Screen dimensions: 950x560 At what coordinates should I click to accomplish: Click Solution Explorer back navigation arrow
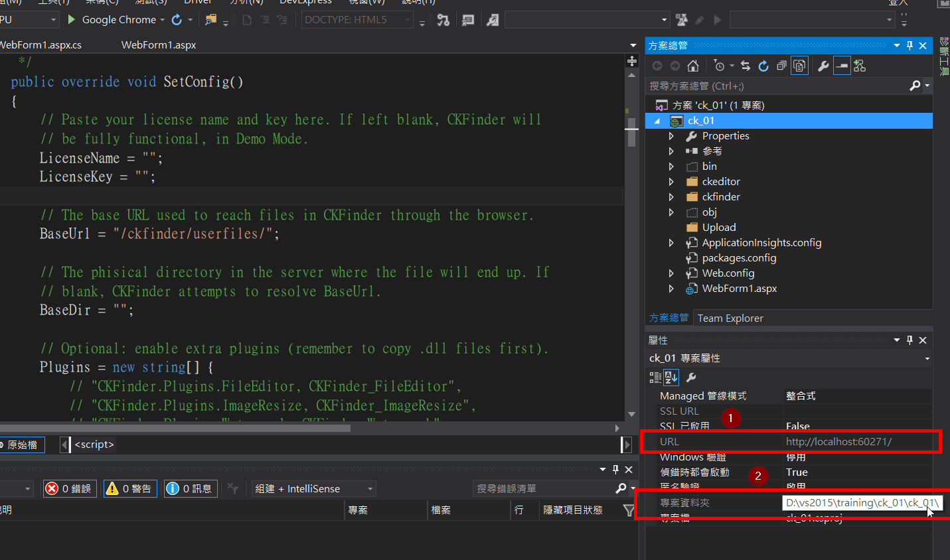[657, 66]
